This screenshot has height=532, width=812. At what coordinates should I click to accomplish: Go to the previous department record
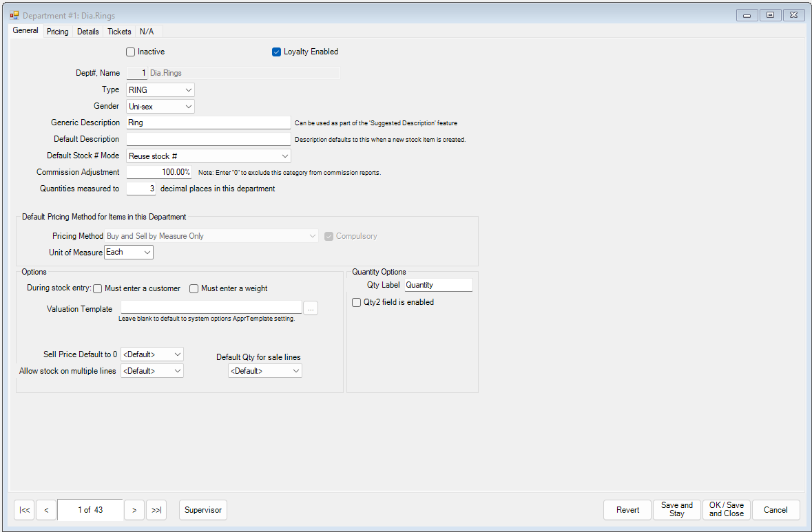[x=46, y=510]
